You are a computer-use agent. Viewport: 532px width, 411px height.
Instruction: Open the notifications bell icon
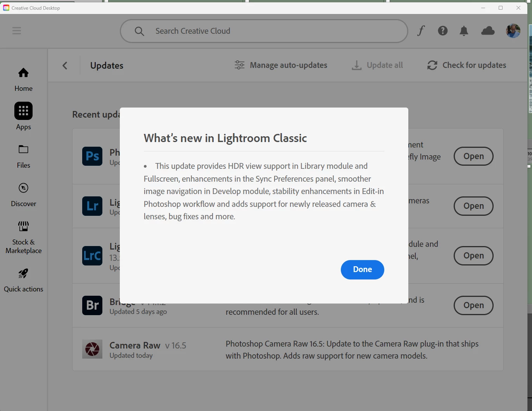point(464,31)
